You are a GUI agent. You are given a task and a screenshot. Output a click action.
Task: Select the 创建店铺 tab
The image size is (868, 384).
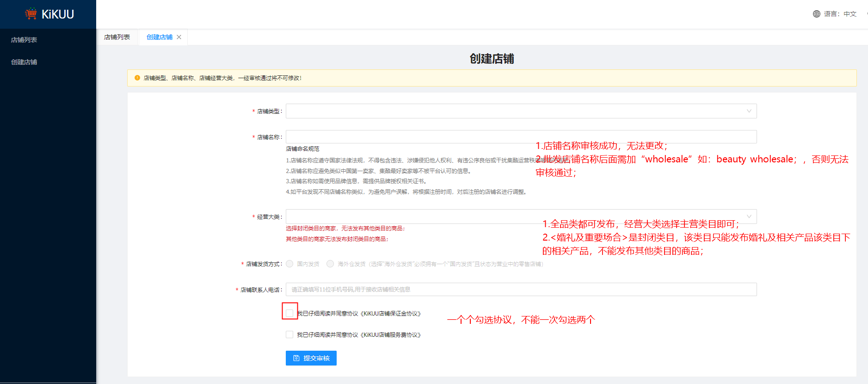tap(159, 37)
